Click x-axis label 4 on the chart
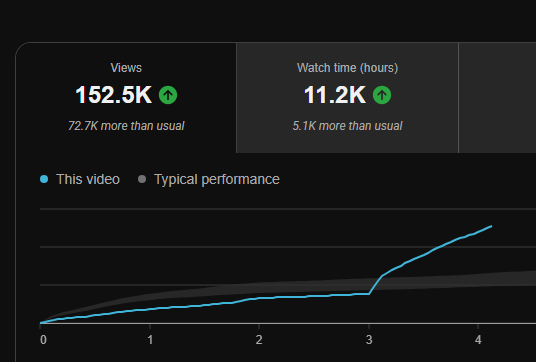The height and width of the screenshot is (362, 536). tap(478, 340)
